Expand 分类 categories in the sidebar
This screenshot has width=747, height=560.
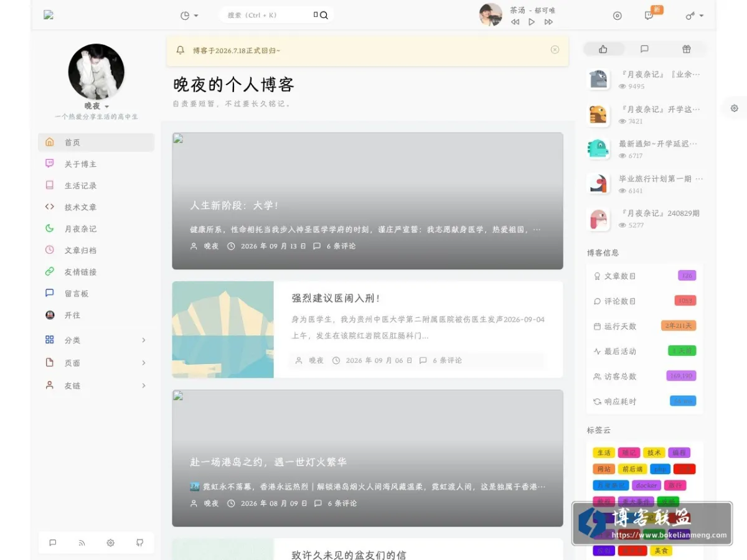tap(96, 340)
